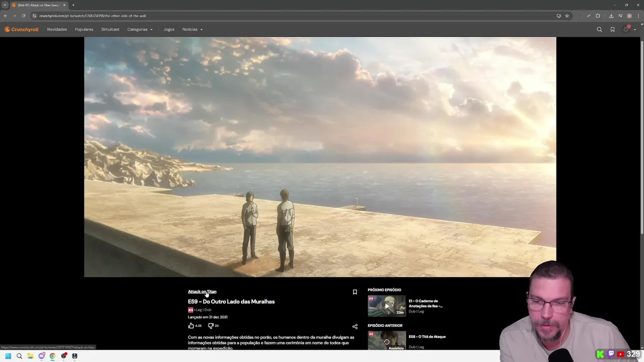The image size is (644, 362).
Task: View site information icon in address bar
Action: (x=34, y=16)
